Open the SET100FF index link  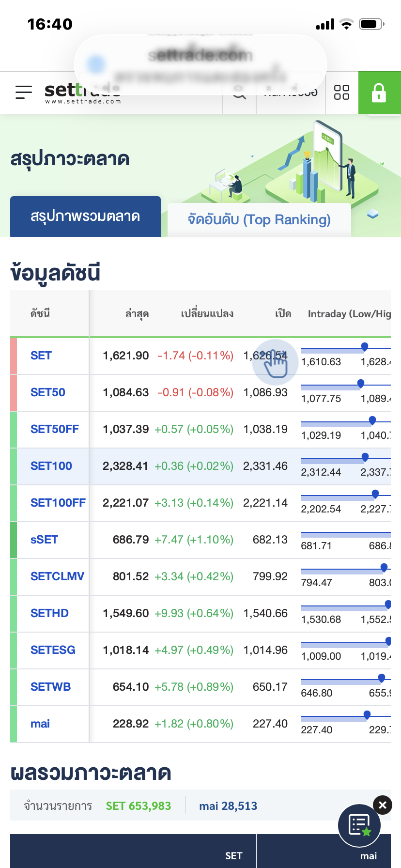pos(58,503)
